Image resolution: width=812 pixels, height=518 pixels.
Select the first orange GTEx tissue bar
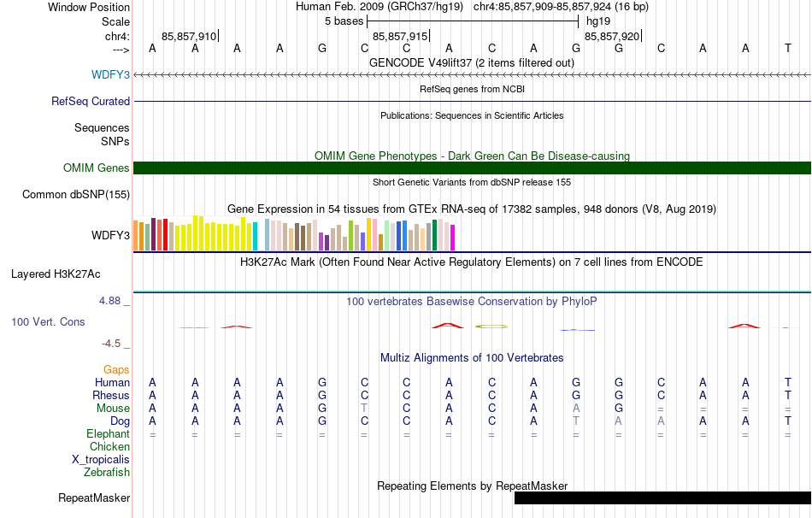pos(136,236)
